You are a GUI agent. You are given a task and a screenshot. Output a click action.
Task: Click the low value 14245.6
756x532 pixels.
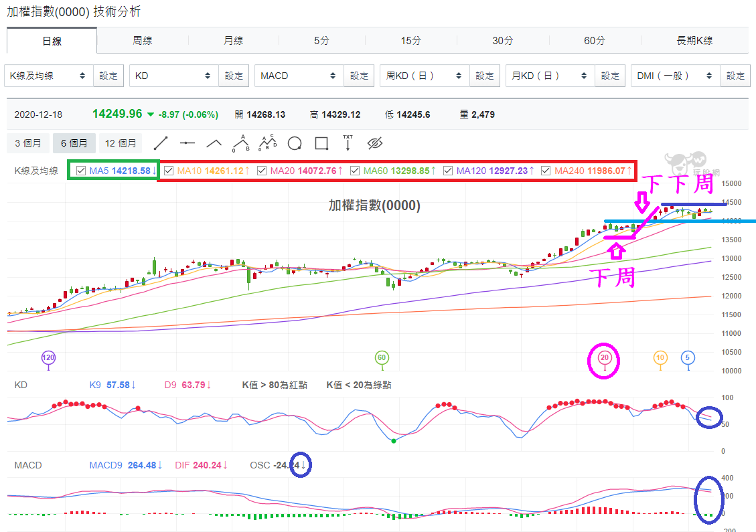(x=413, y=114)
